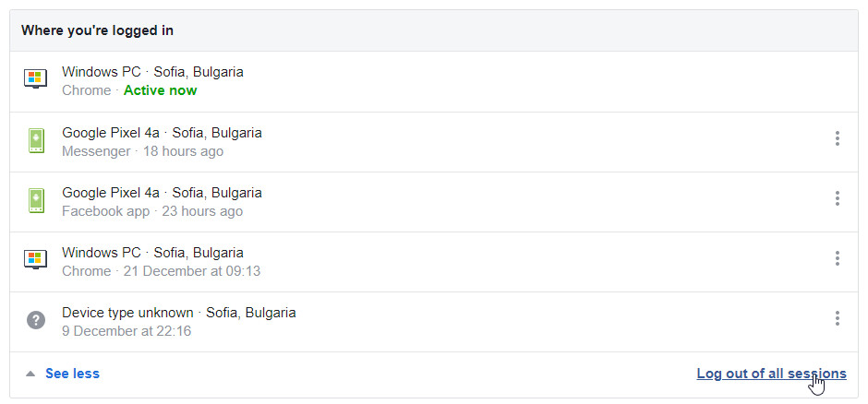Click the Windows PC icon for 21 December session

coord(35,259)
